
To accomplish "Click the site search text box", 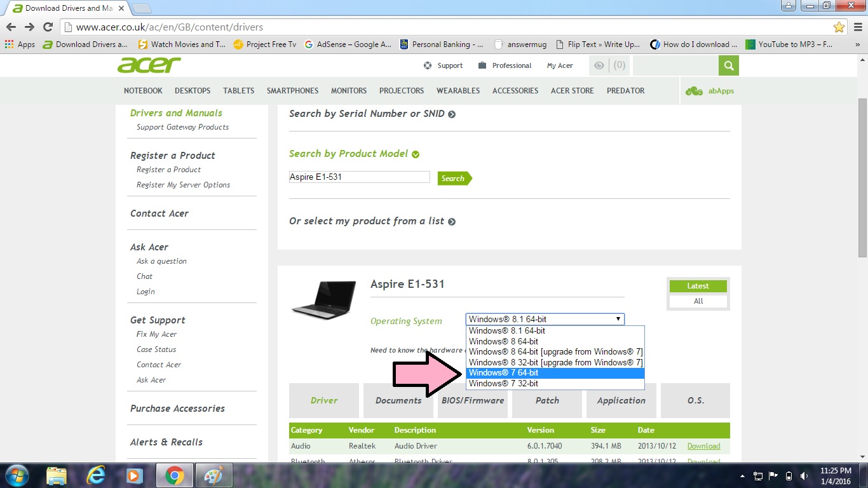I will click(675, 65).
